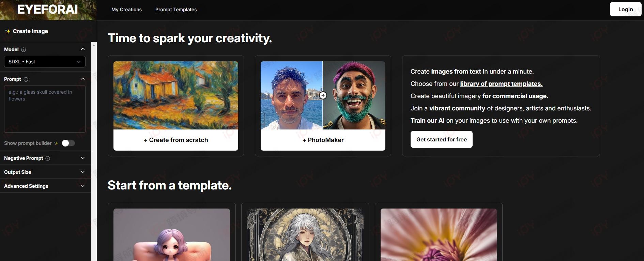Collapse the Prompt section

click(x=82, y=79)
